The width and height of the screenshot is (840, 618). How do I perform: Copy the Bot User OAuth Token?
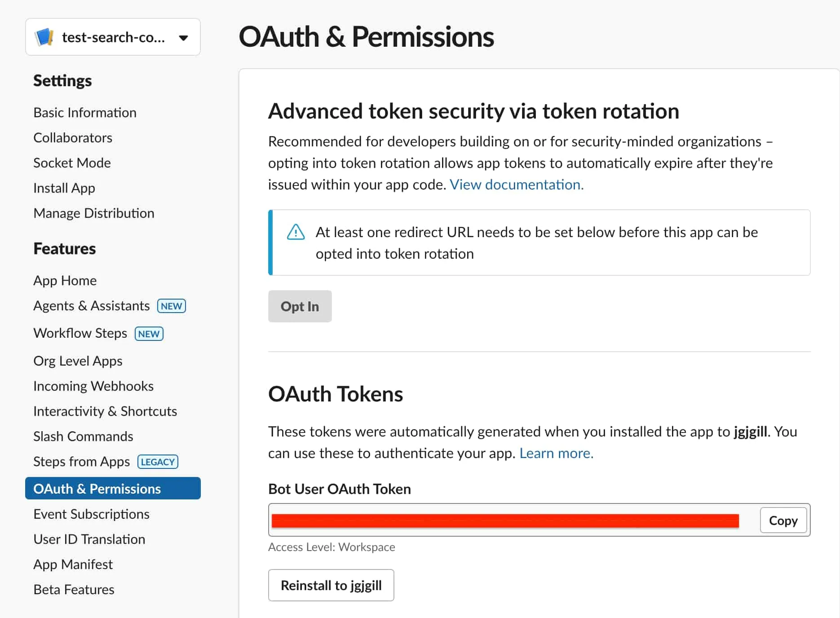(x=783, y=521)
